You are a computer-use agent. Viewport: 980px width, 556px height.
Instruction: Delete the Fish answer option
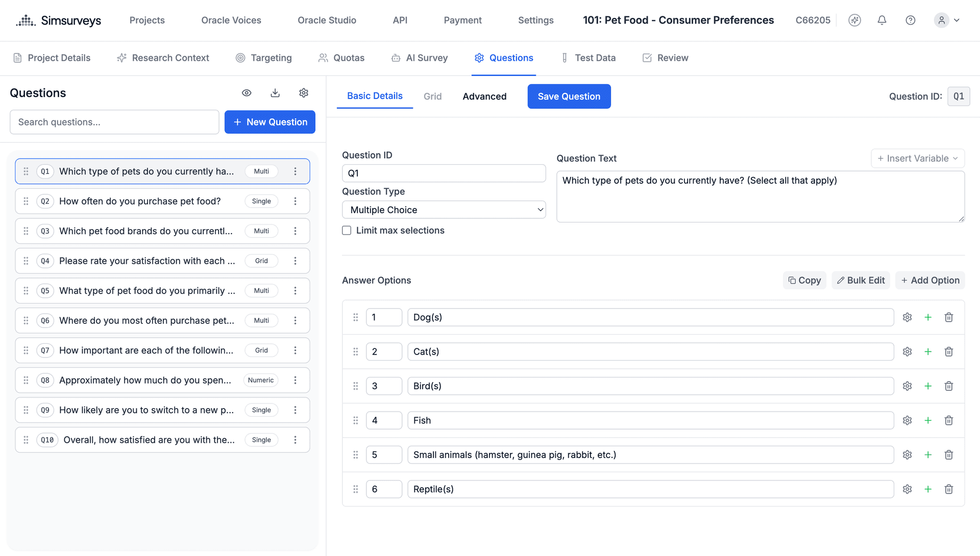pyautogui.click(x=948, y=420)
